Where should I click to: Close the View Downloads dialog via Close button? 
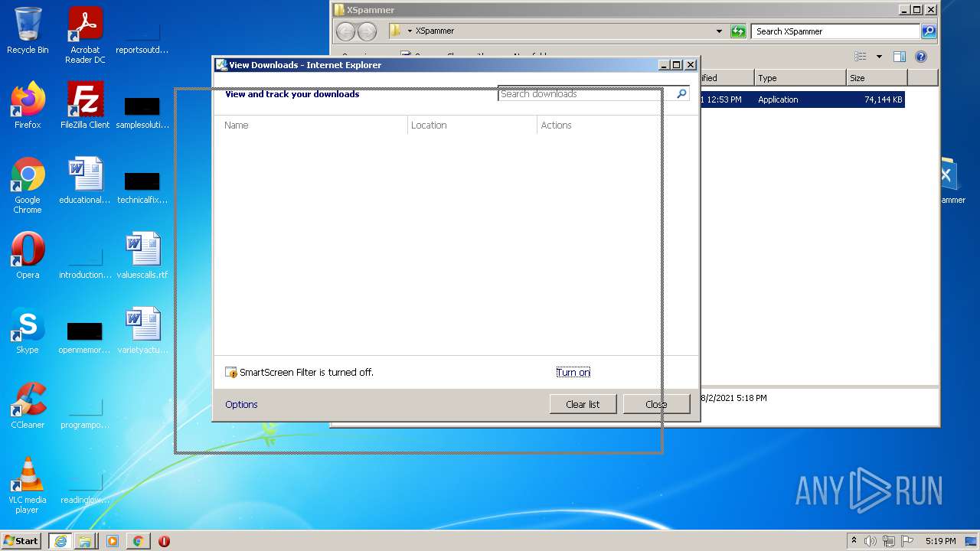coord(656,404)
